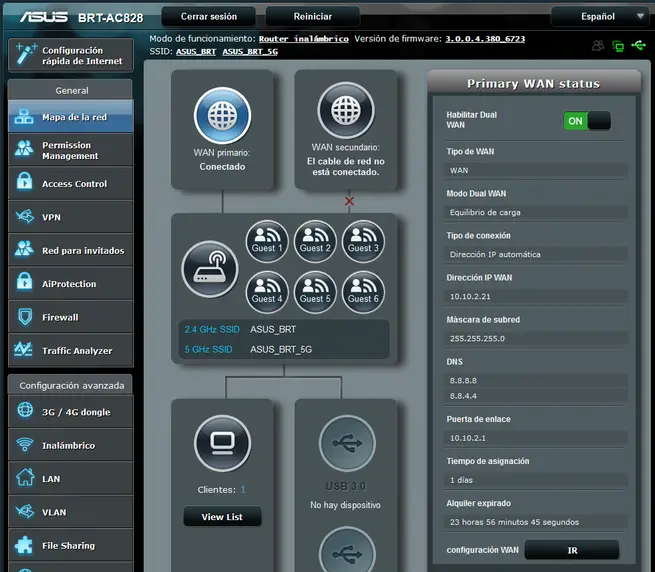Open Guest 5 network icon

coord(315,291)
